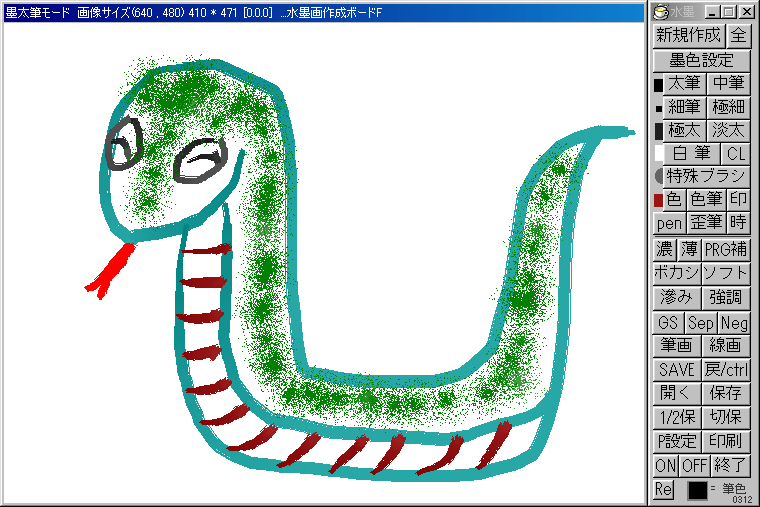Select the 白筆 white brush
Viewport: 760px width, 507px height.
pos(691,154)
